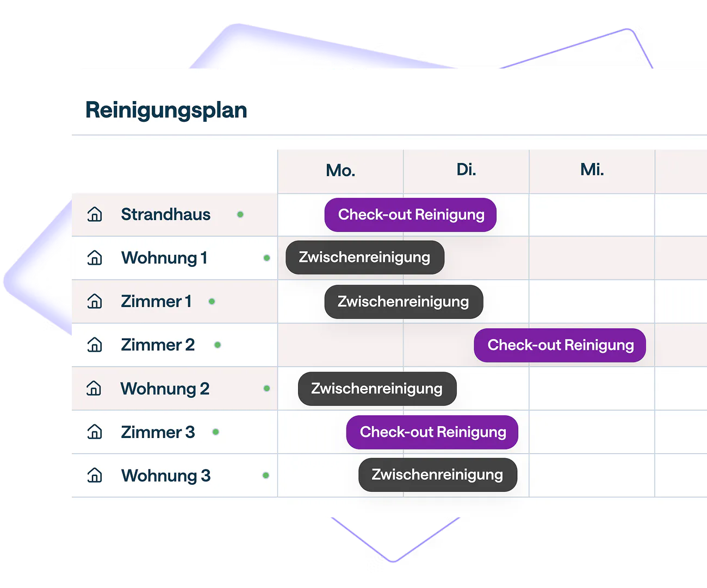The width and height of the screenshot is (707, 588).
Task: Click the house icon beside Strandhaus
Action: (95, 214)
